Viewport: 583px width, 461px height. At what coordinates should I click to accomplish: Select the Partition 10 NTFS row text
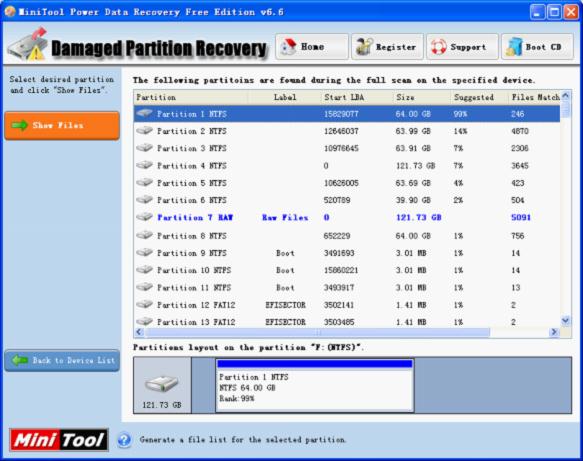tap(194, 270)
